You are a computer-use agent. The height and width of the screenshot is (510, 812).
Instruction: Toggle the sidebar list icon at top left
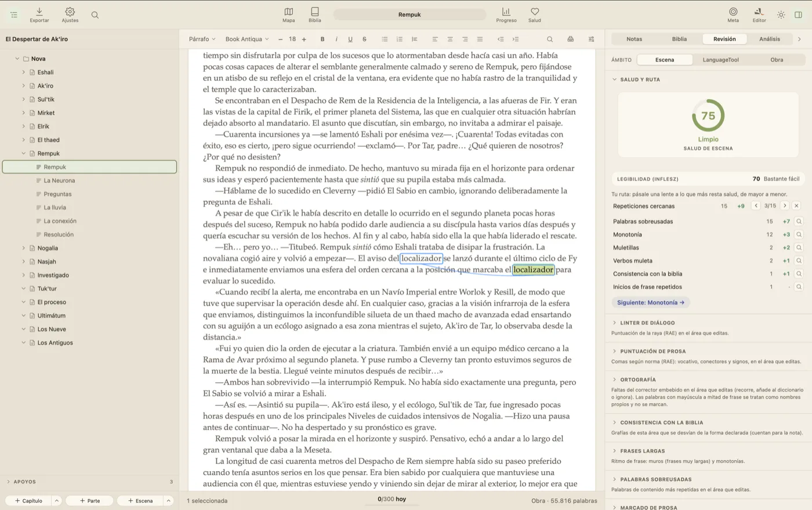coord(14,15)
